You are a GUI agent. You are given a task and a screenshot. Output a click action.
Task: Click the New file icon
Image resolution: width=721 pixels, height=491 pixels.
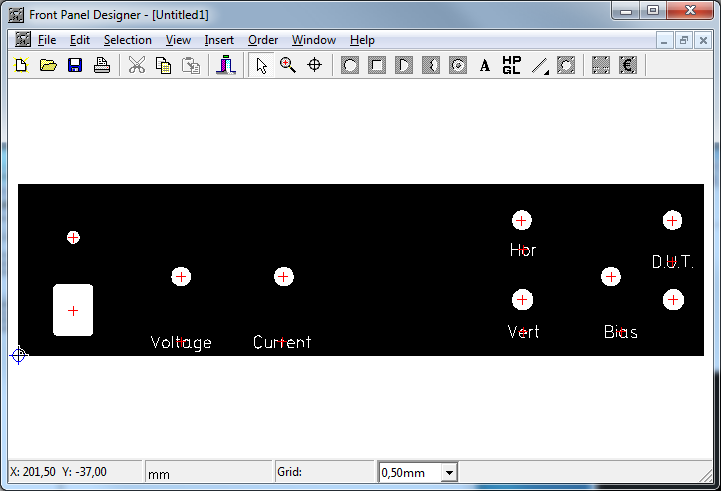(x=21, y=66)
